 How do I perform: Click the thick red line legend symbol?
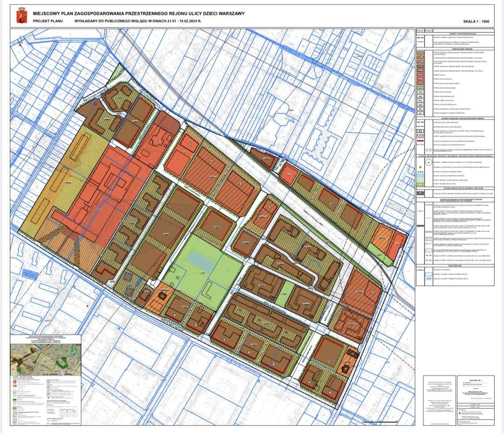420,140
